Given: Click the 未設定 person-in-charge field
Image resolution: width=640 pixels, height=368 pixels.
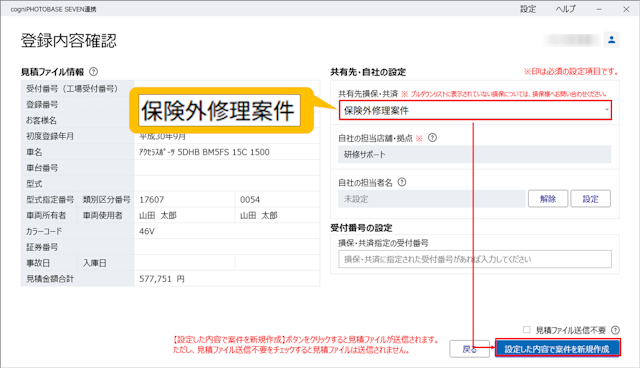Looking at the screenshot, I should (431, 199).
